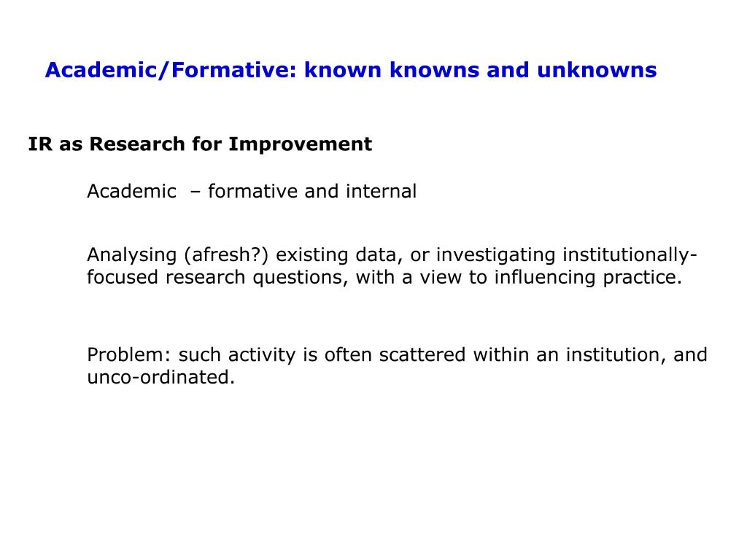This screenshot has width=747, height=560.
Task: Click the word 'scattered' in the problem sentence
Action: (422, 355)
